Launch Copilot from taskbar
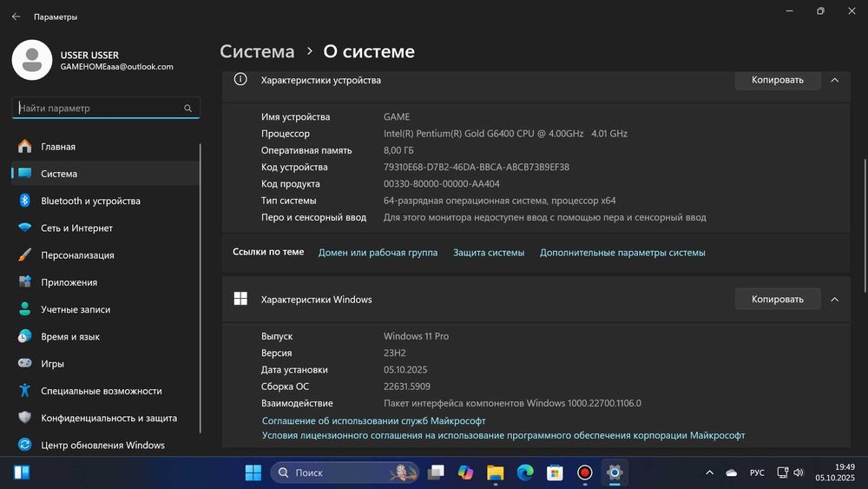 pyautogui.click(x=465, y=472)
